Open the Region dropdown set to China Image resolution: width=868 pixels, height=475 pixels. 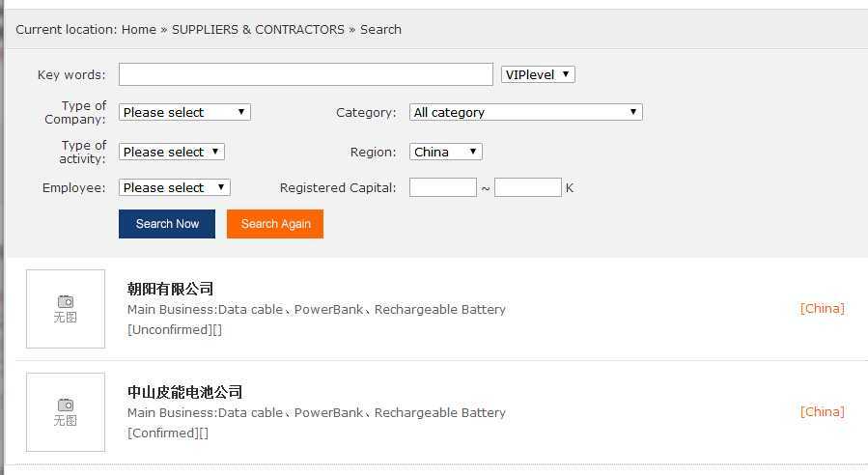tap(445, 152)
